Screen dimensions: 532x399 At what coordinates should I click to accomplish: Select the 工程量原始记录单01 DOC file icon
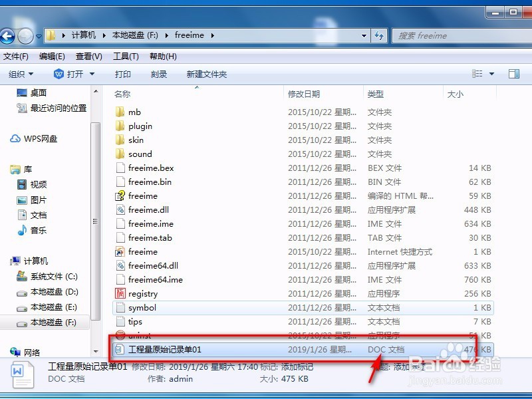pyautogui.click(x=119, y=349)
